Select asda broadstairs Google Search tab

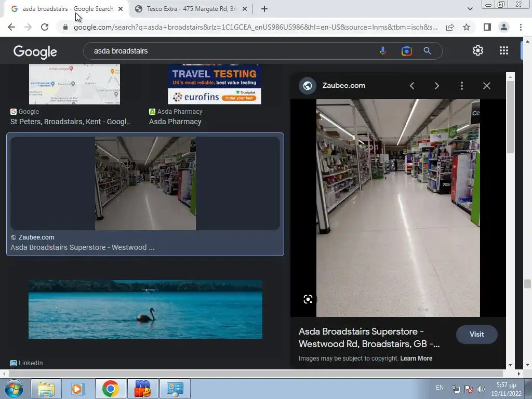(x=68, y=9)
